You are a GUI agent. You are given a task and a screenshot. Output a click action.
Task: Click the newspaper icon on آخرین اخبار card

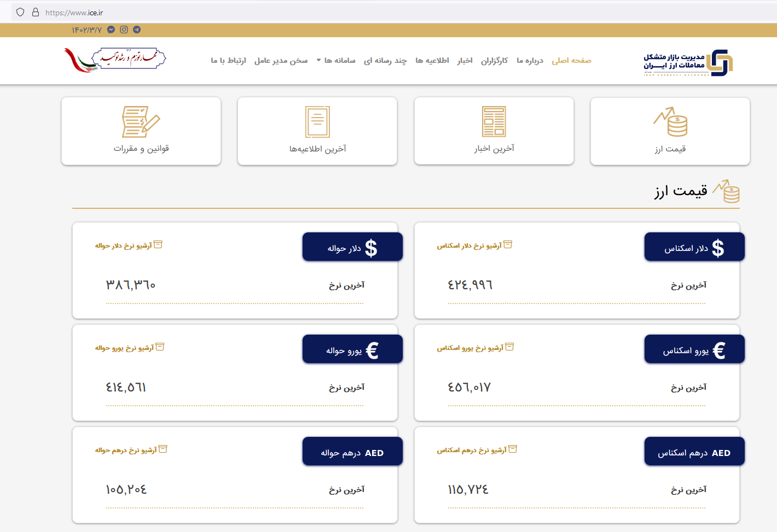[494, 121]
